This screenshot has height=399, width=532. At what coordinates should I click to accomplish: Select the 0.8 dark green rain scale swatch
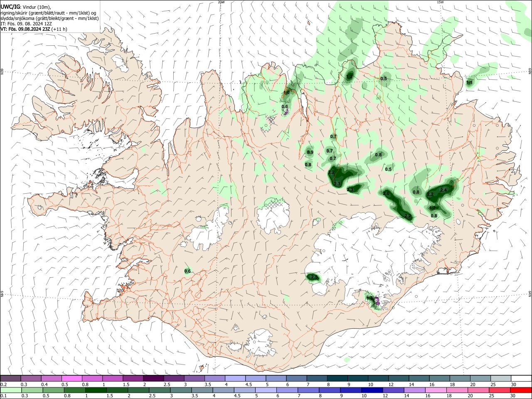pyautogui.click(x=74, y=390)
